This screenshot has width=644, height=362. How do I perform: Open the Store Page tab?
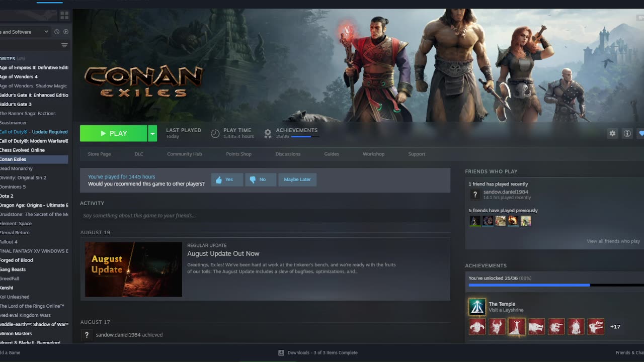pos(99,154)
